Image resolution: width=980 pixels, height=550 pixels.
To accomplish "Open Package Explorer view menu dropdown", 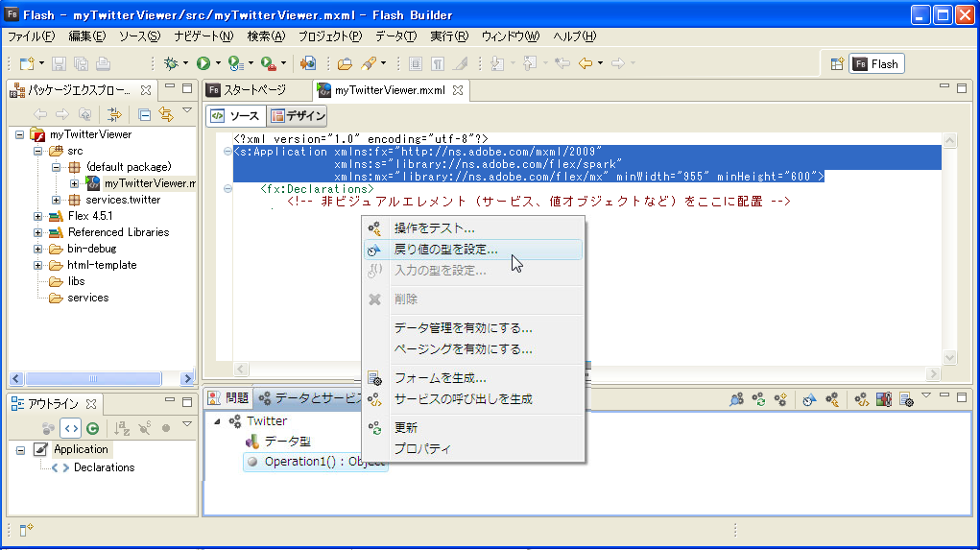I will (187, 110).
